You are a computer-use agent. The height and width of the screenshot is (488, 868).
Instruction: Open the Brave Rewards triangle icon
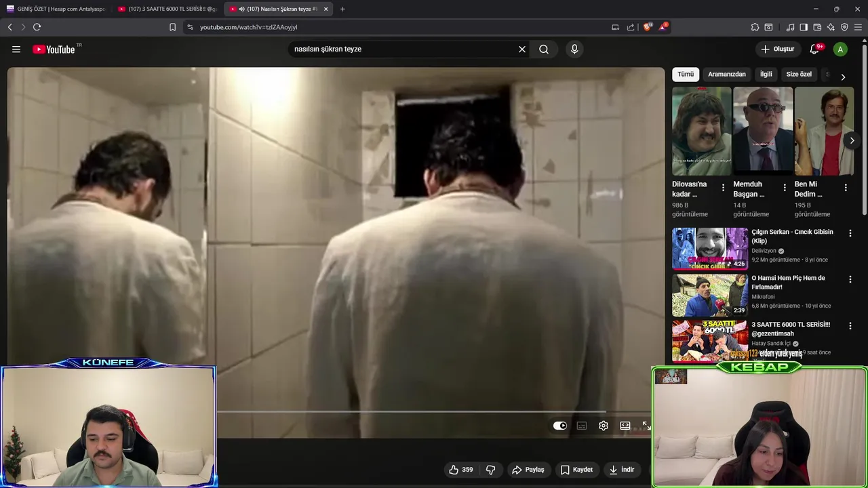[x=663, y=27]
